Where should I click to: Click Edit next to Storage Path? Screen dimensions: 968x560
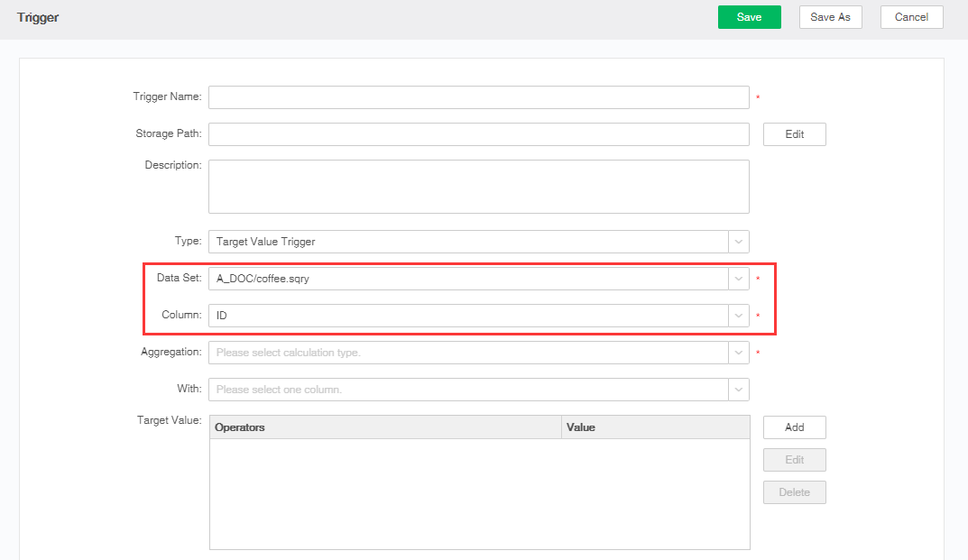click(794, 134)
